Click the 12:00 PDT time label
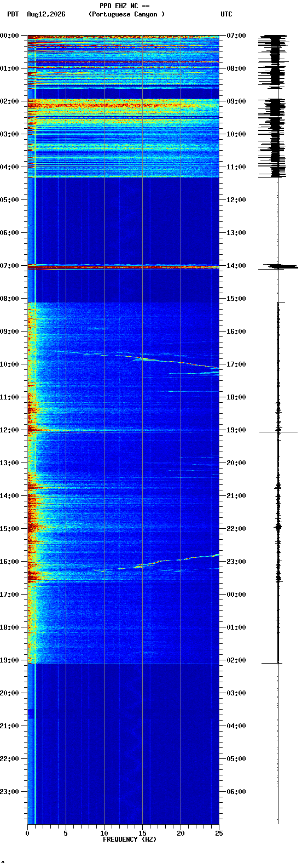Viewport: 302px width, 868px height. pyautogui.click(x=9, y=430)
